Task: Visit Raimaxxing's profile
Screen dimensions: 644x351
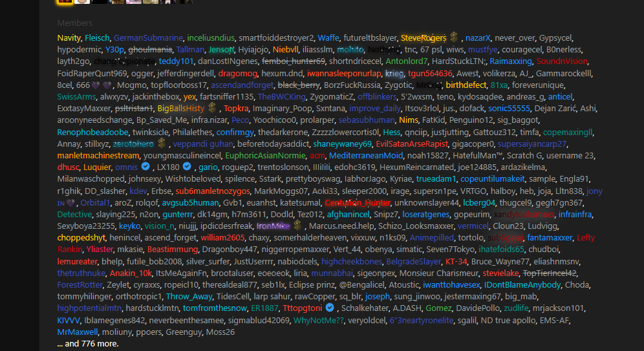Action: 511,61
